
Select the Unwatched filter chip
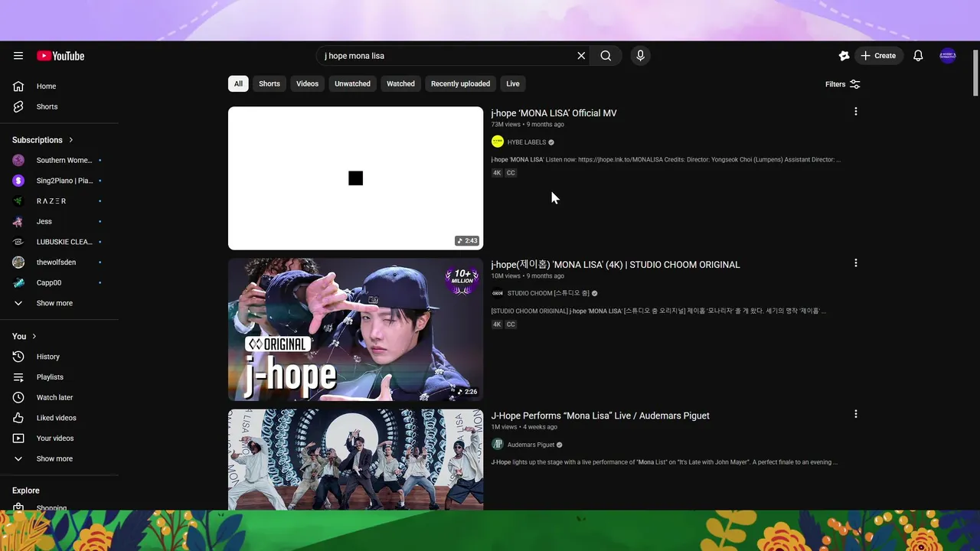click(352, 84)
